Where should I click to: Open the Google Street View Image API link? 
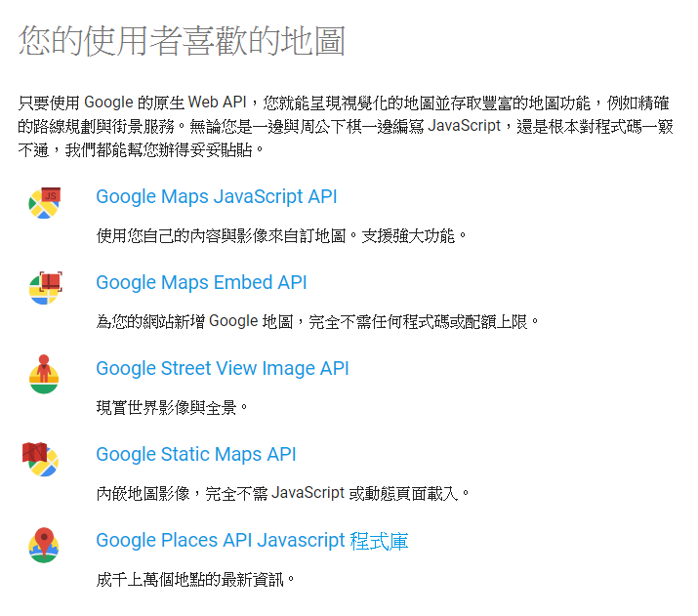223,369
